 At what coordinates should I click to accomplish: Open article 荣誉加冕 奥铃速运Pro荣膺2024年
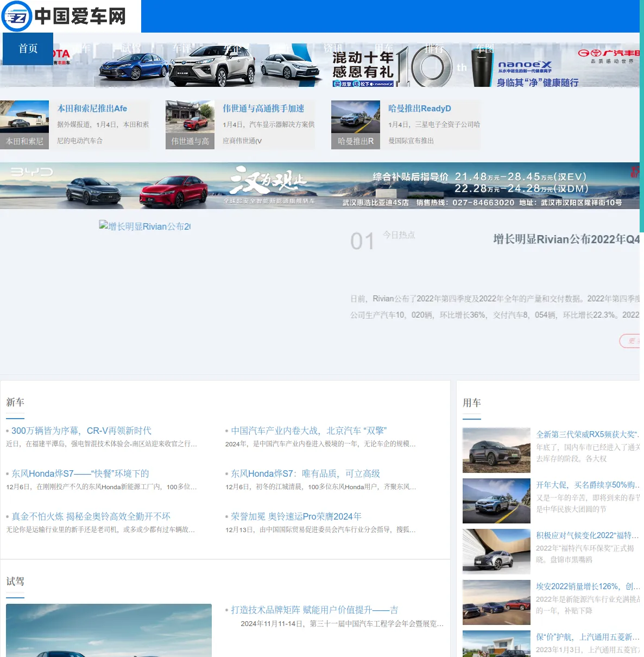click(296, 516)
